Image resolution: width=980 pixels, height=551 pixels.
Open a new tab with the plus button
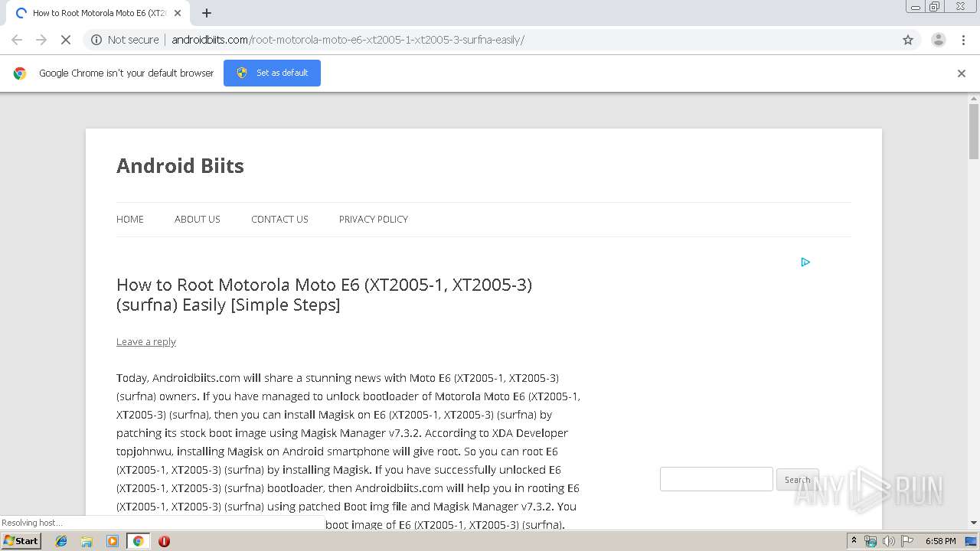207,13
